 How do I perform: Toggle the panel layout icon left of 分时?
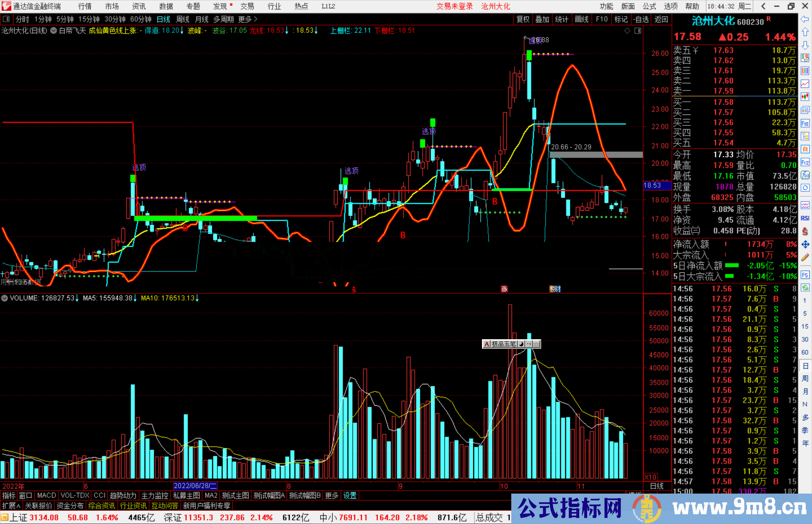[x=6, y=19]
